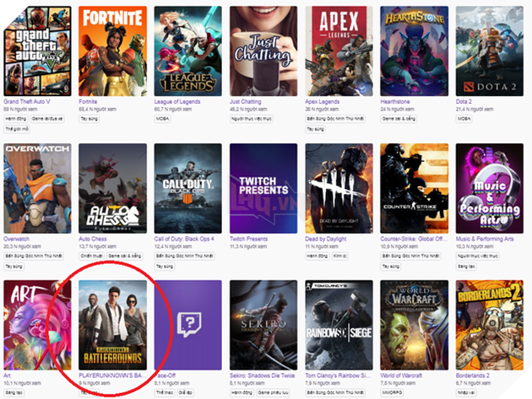The image size is (532, 399).
Task: Open the Grand Theft Auto V box art
Action: pyautogui.click(x=37, y=51)
